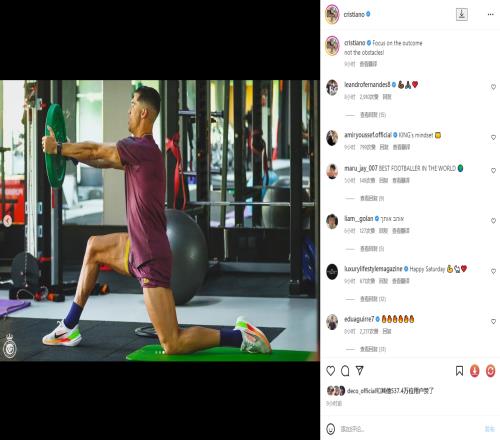Viewport: 500px width, 440px height.
Task: Like the post with the heart icon
Action: pyautogui.click(x=330, y=371)
